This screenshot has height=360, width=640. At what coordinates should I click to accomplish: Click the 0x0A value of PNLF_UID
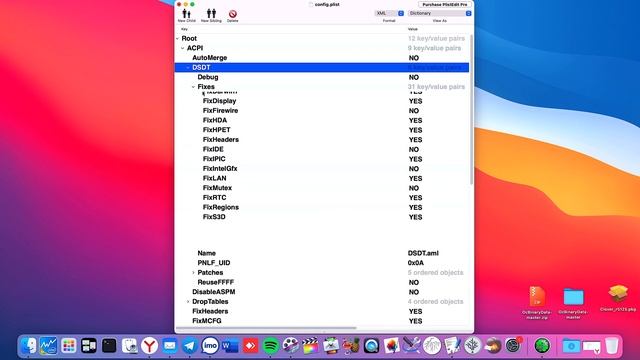click(416, 263)
